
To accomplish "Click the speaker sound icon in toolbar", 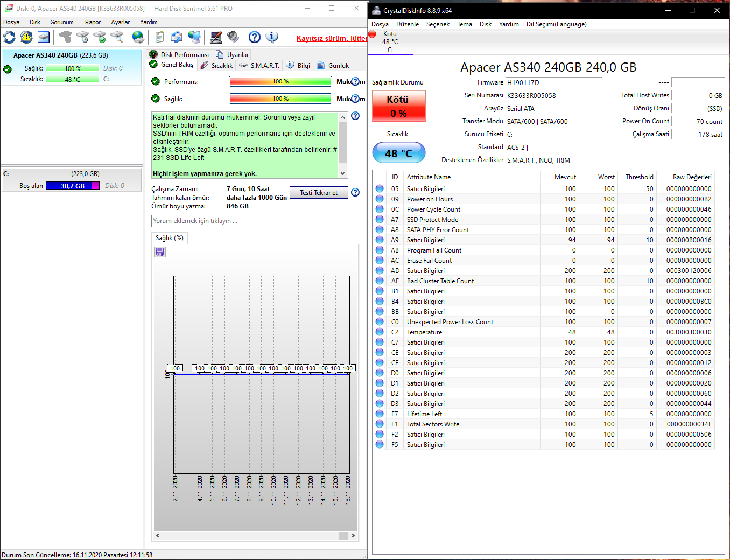I will pos(233,37).
